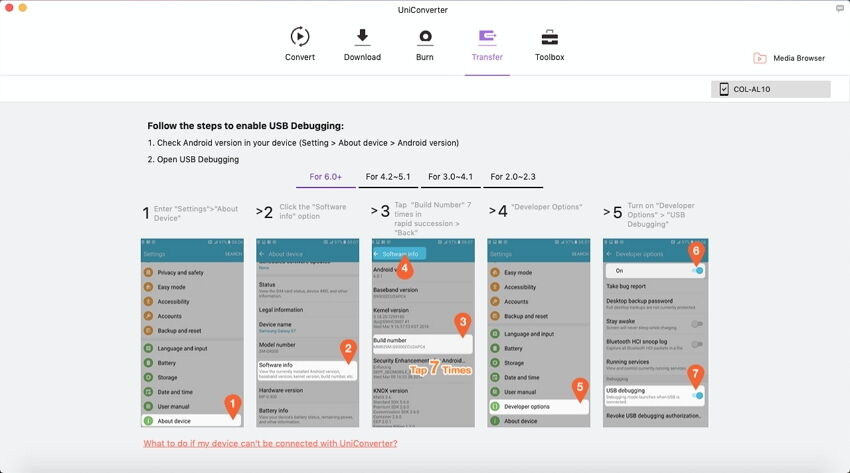Image resolution: width=850 pixels, height=473 pixels.
Task: Switch to the For 3.0~4.1 tab
Action: point(450,177)
